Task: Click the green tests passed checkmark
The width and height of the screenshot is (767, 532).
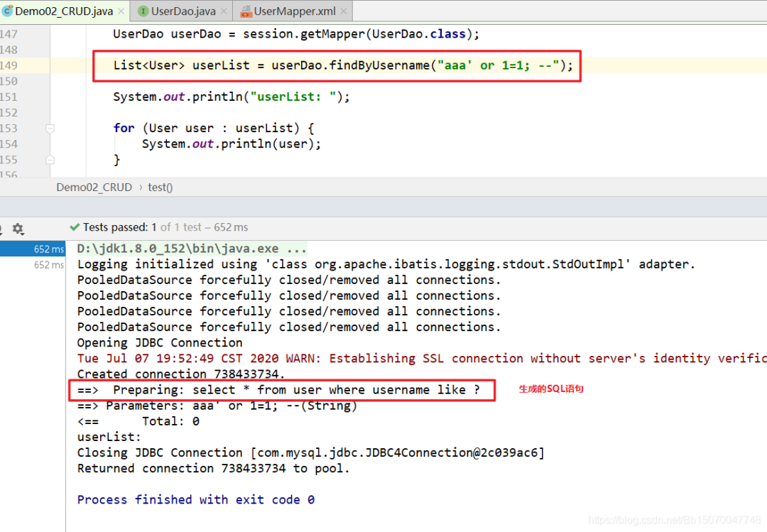Action: point(75,227)
